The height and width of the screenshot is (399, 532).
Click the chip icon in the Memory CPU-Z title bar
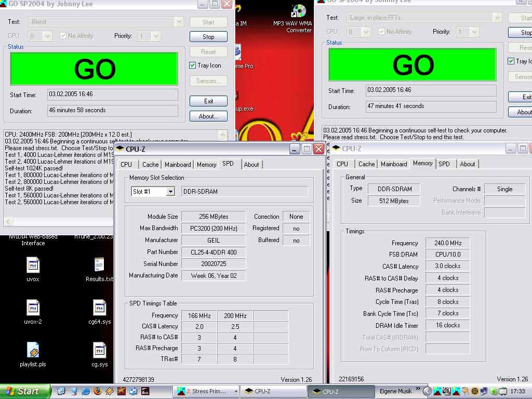coord(336,148)
